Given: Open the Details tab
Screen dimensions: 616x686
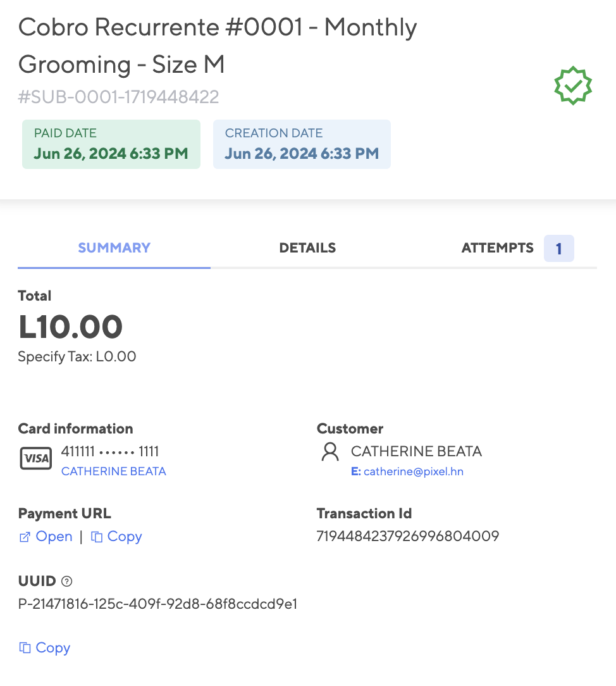Looking at the screenshot, I should tap(307, 248).
